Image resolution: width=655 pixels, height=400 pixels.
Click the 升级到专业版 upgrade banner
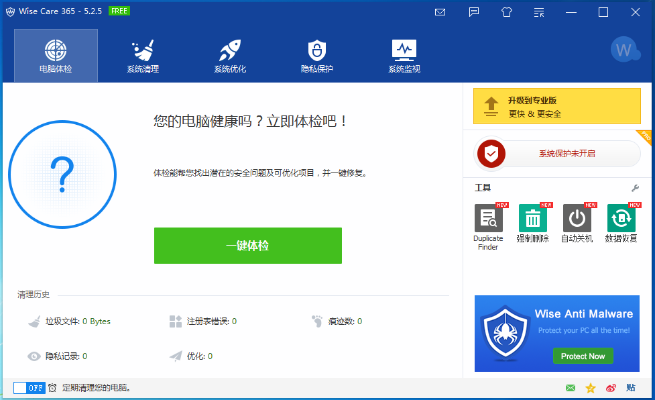(556, 106)
